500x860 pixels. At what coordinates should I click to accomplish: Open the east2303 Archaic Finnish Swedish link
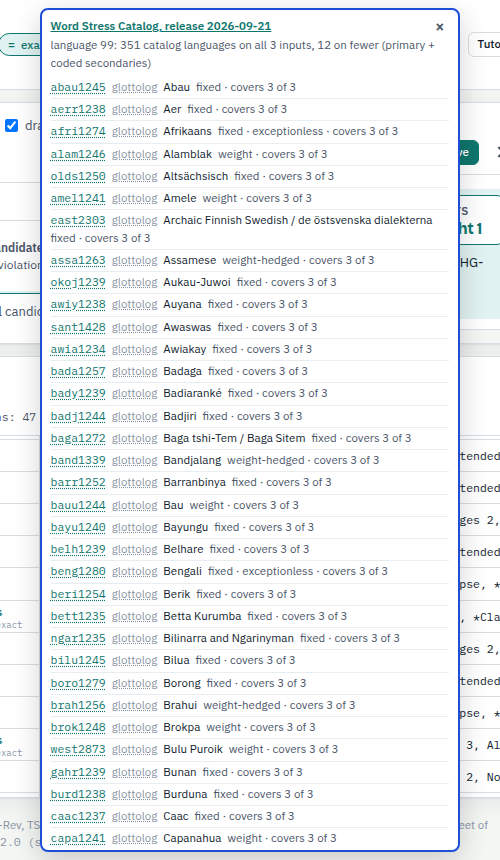pos(78,220)
